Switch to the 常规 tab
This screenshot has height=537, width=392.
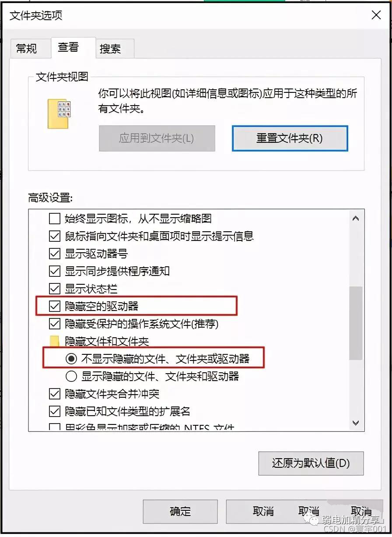[x=26, y=49]
